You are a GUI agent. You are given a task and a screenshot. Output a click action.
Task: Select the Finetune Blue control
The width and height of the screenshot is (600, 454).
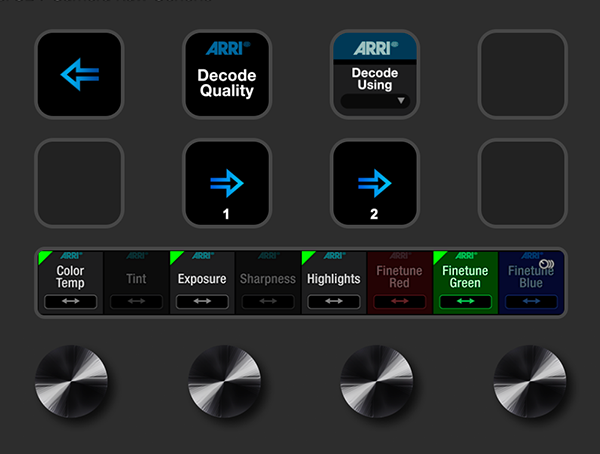531,283
